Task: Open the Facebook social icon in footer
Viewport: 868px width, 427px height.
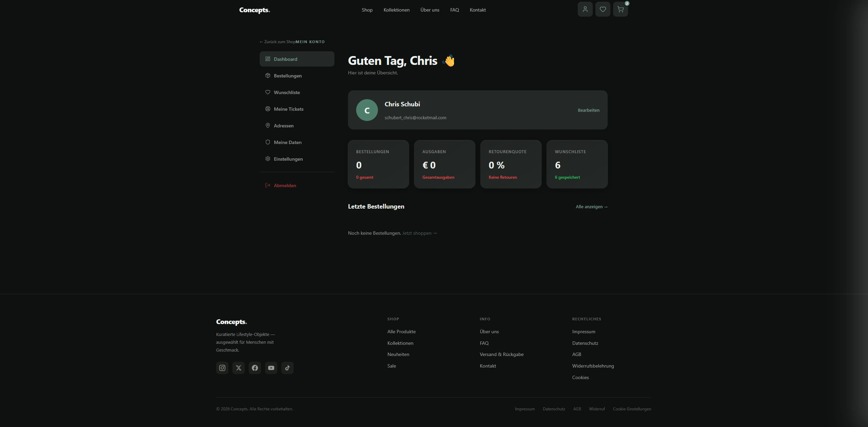Action: (255, 368)
